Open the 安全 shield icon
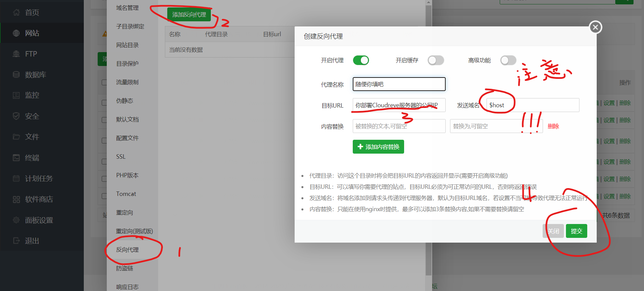 tap(16, 116)
